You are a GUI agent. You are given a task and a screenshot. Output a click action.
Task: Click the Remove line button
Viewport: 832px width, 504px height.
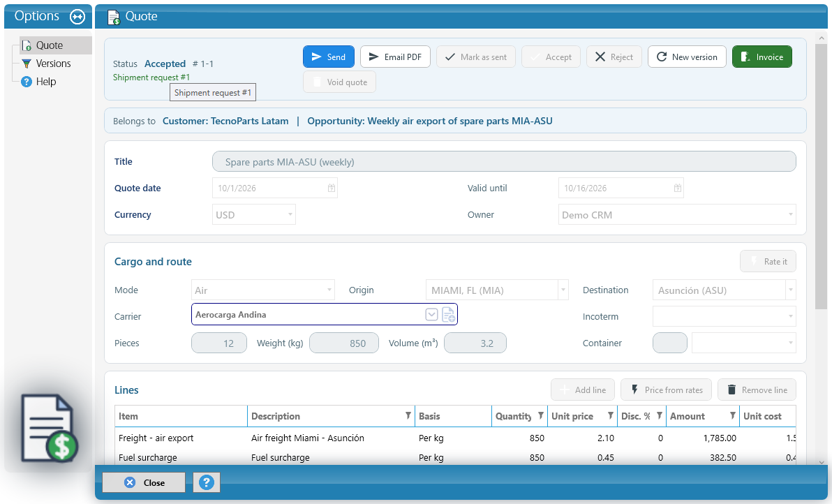click(757, 390)
